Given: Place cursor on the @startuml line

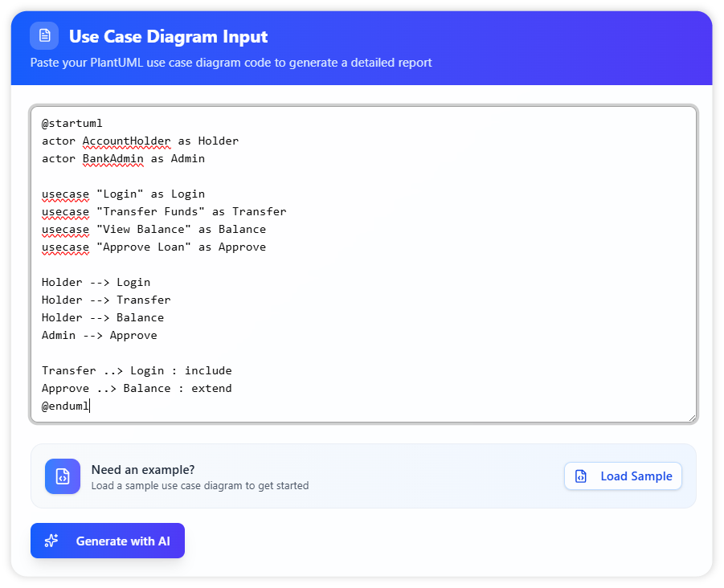Looking at the screenshot, I should click(72, 124).
